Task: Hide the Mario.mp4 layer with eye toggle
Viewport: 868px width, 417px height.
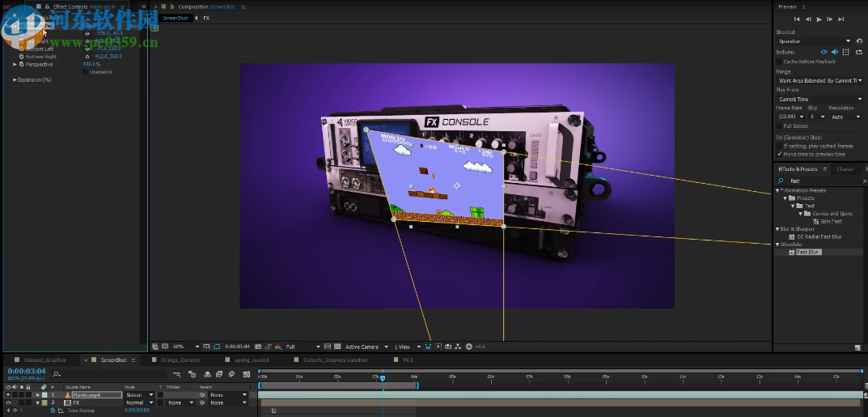Action: pyautogui.click(x=8, y=395)
